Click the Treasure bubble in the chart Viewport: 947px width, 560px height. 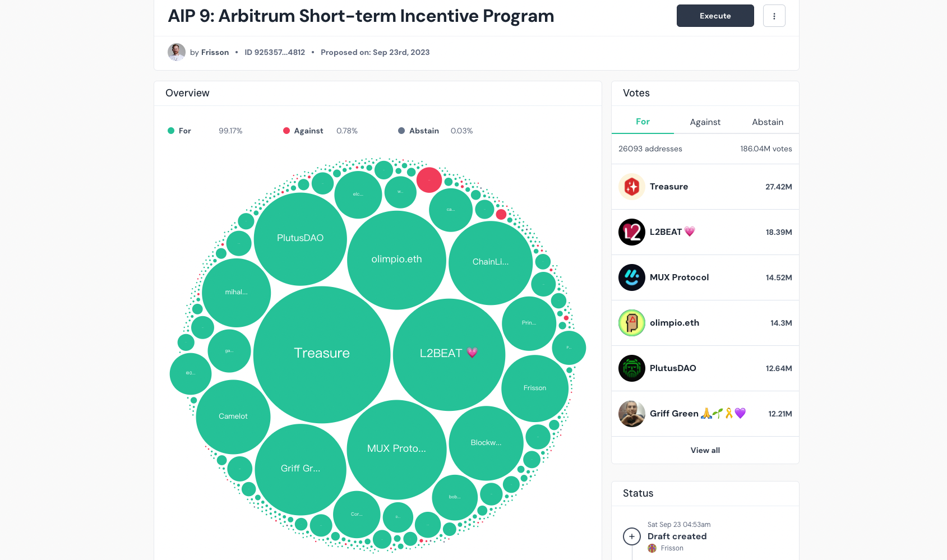[322, 354]
